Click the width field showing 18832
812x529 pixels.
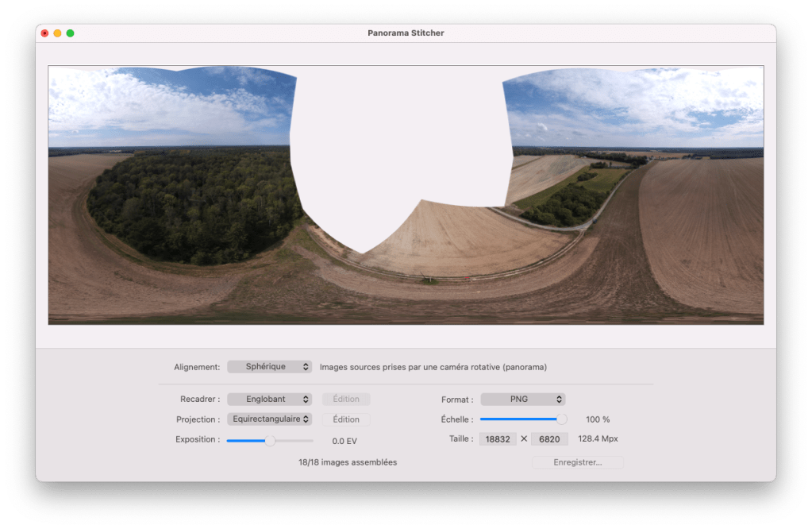[x=498, y=438]
